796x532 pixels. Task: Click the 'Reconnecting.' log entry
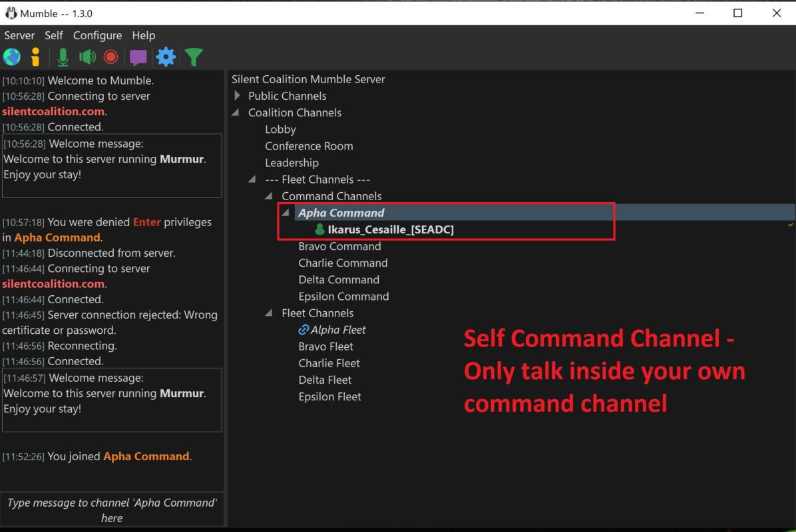(59, 345)
